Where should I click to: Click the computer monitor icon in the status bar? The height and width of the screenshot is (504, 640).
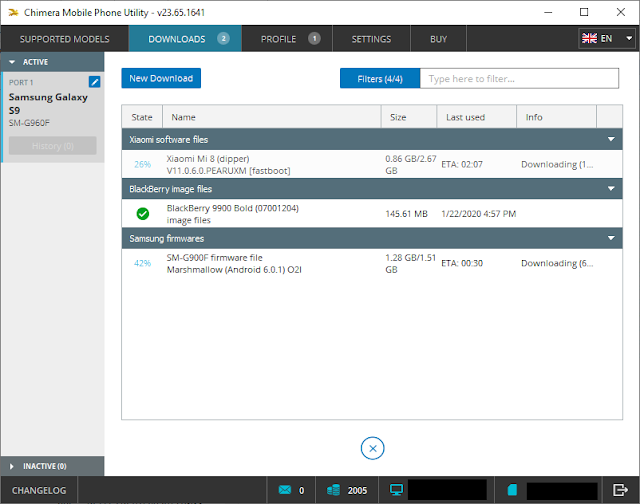pos(396,490)
